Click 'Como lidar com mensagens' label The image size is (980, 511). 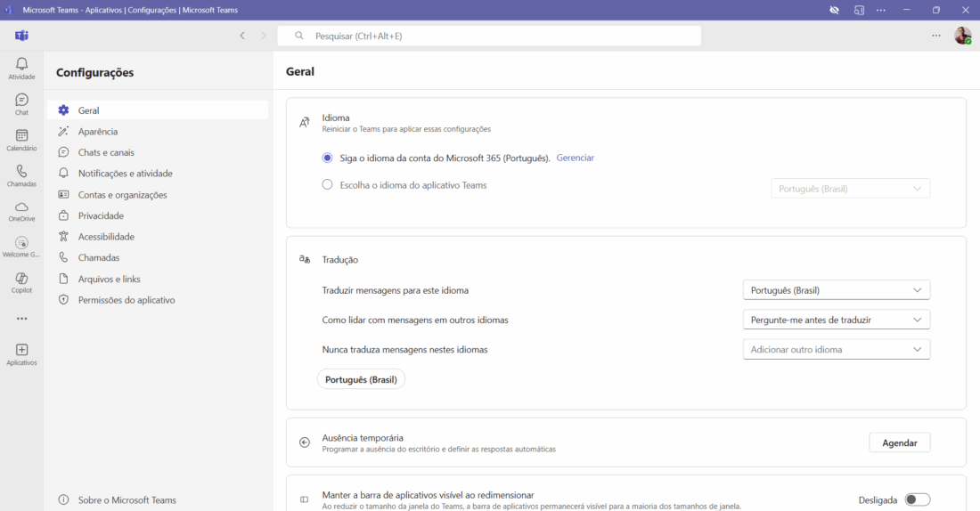coord(415,320)
